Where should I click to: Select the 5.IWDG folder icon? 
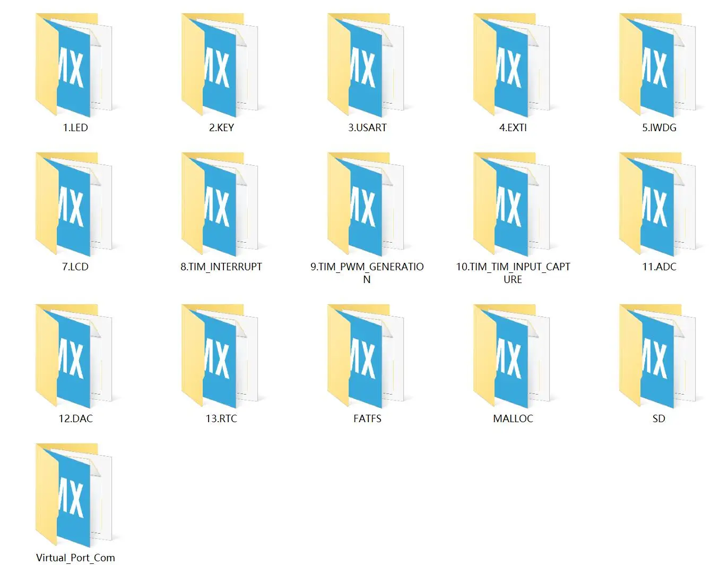click(658, 65)
